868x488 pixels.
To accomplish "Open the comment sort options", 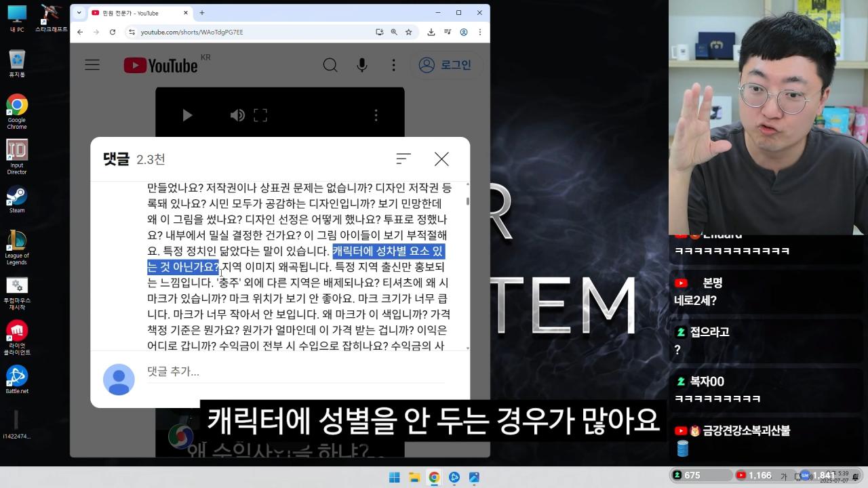I will click(x=403, y=159).
